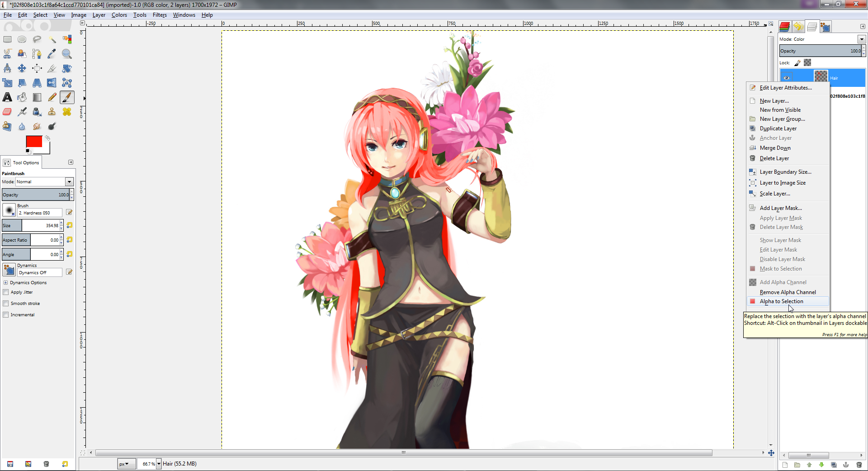Choose Layer to Image Size
The height and width of the screenshot is (471, 868).
click(788, 183)
